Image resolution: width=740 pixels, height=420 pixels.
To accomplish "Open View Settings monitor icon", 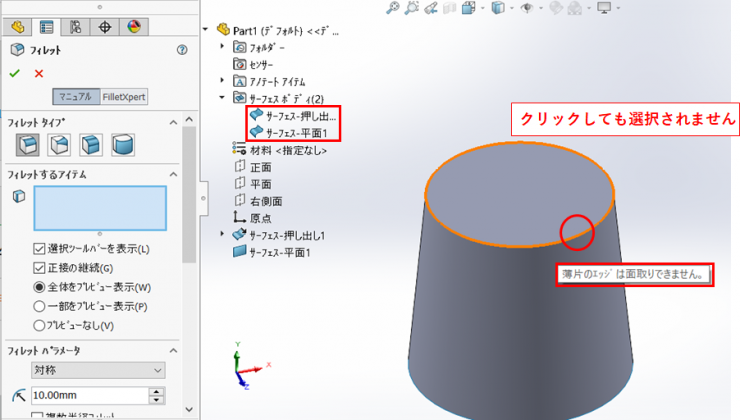I will (x=605, y=8).
